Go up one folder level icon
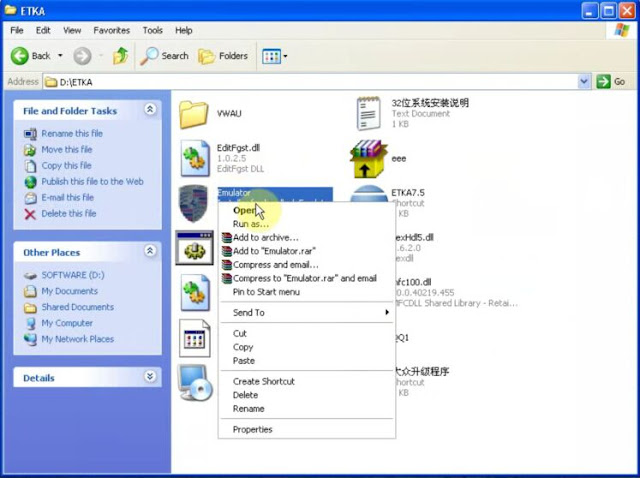 (120, 56)
